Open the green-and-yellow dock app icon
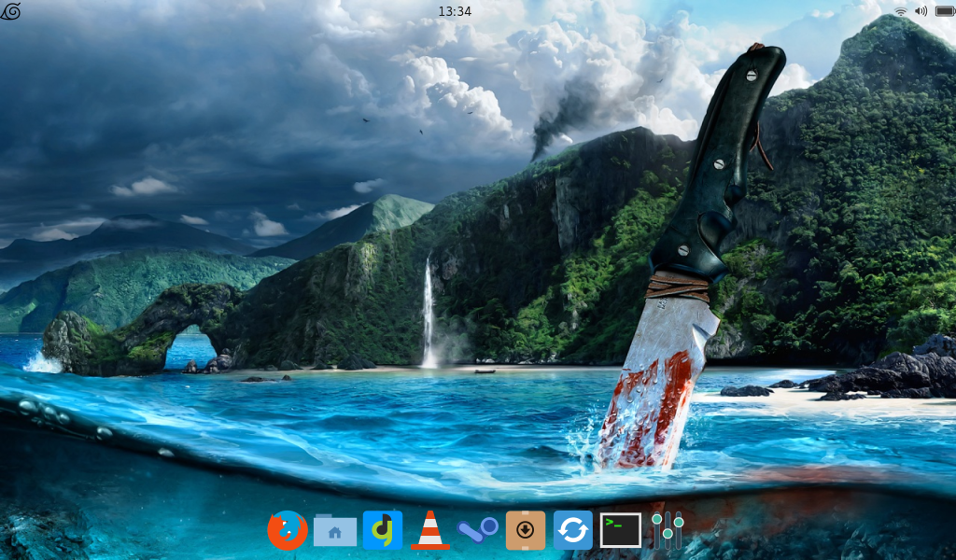This screenshot has height=560, width=956. (x=382, y=530)
